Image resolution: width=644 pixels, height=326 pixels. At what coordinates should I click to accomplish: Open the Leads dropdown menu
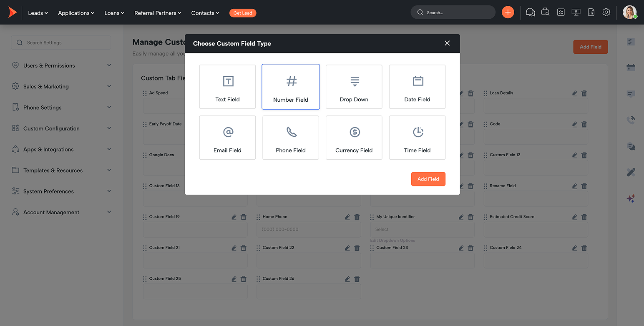point(38,13)
